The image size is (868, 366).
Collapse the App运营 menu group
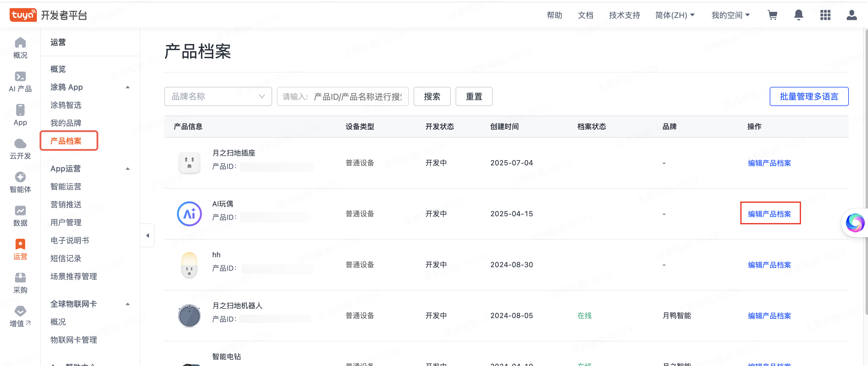[x=128, y=169]
